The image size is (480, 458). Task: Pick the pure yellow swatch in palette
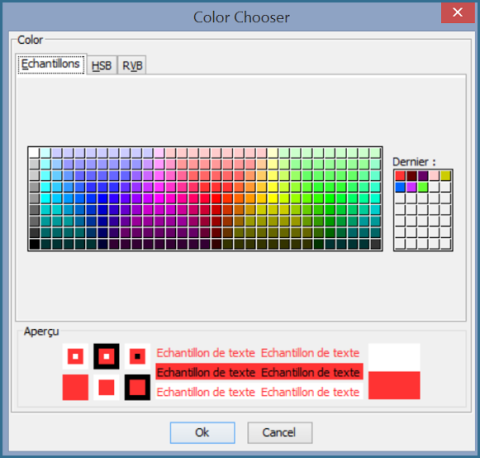(x=273, y=198)
